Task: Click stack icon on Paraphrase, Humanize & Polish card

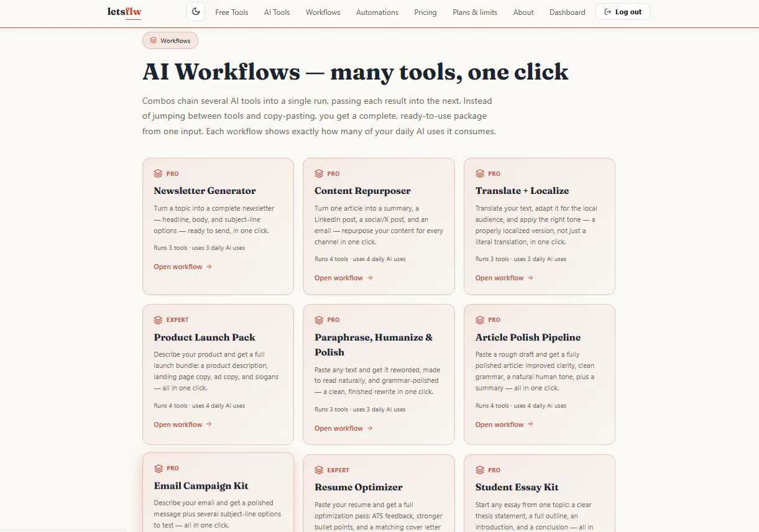Action: coord(319,320)
